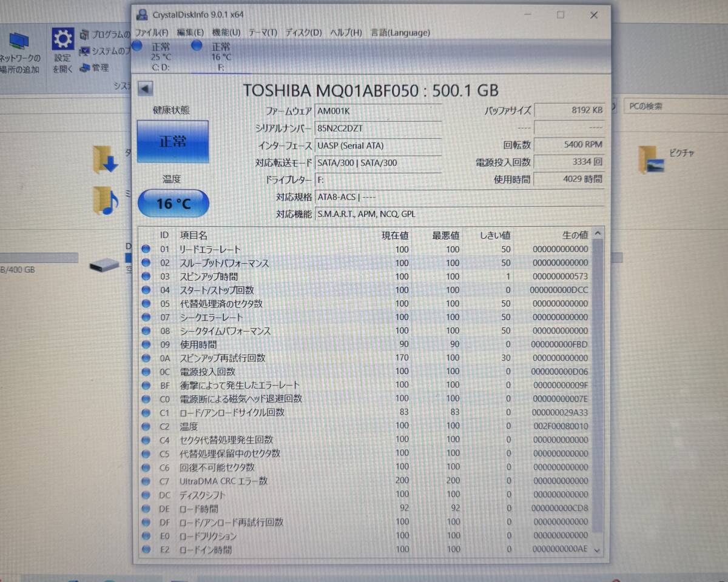Image resolution: width=728 pixels, height=582 pixels.
Task: Click the power-on count value 3334 回
Action: pyautogui.click(x=569, y=162)
